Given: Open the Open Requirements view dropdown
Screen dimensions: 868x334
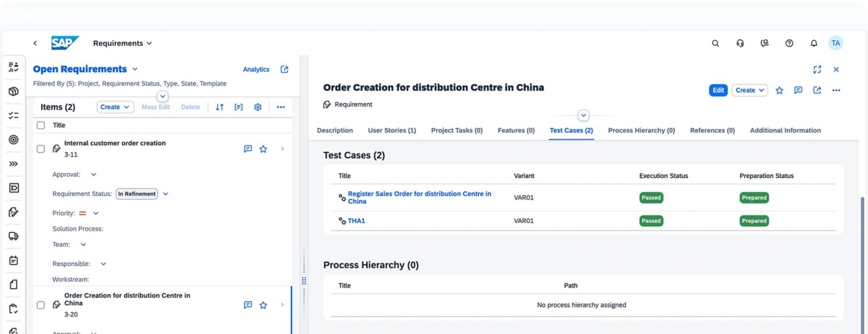Looking at the screenshot, I should tap(135, 69).
